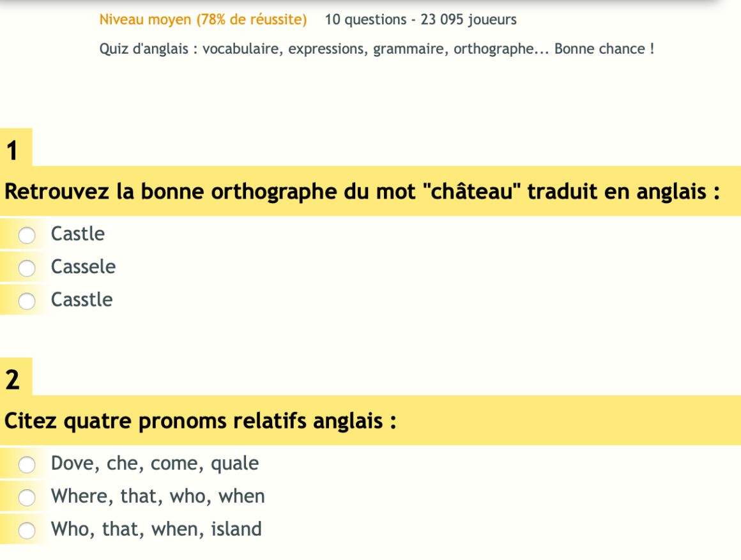Click the "Casstle" answer label text
Screen dimensions: 741x560
pyautogui.click(x=82, y=300)
